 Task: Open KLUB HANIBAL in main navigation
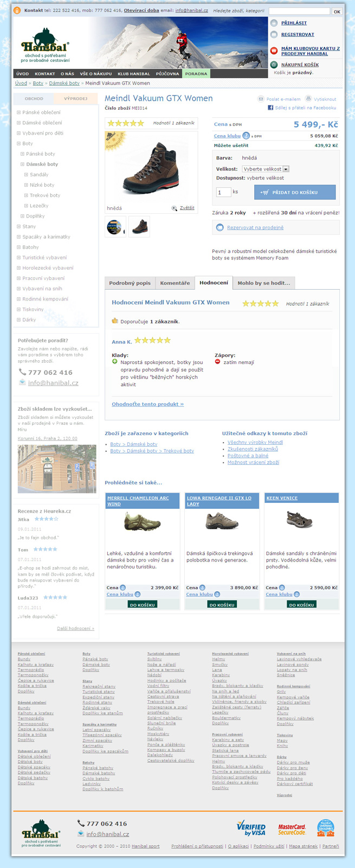134,74
